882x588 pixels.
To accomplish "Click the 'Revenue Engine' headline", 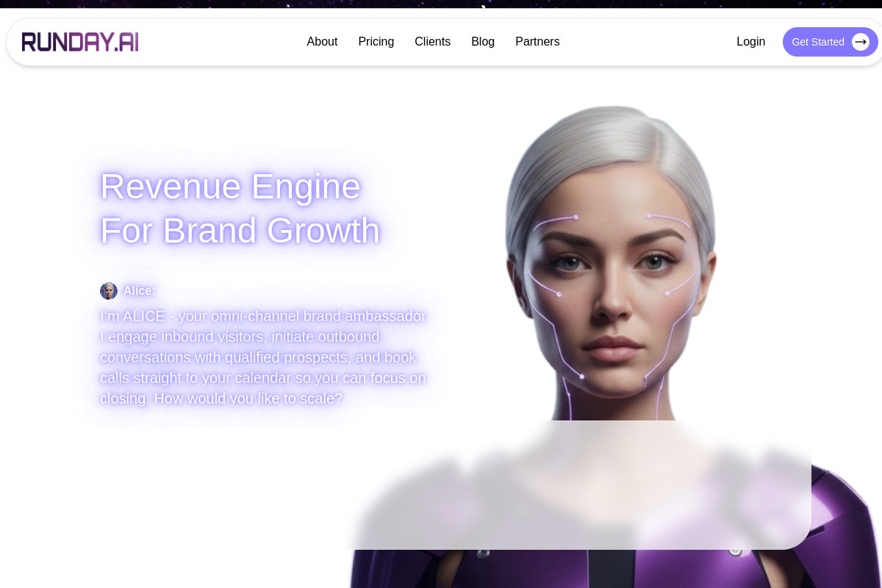I will [230, 186].
